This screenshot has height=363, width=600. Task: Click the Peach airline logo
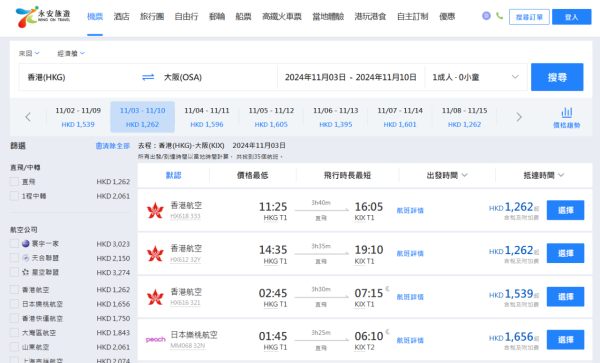(x=156, y=340)
